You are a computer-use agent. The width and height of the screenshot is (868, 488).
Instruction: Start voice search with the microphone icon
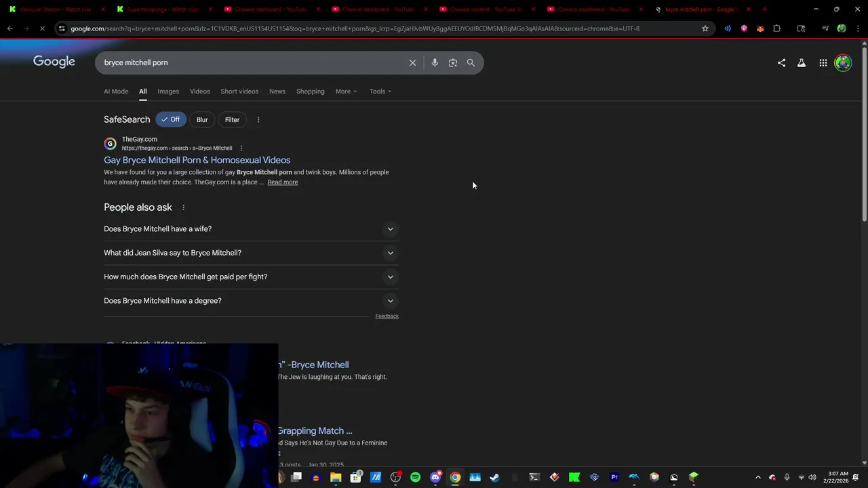pyautogui.click(x=435, y=62)
